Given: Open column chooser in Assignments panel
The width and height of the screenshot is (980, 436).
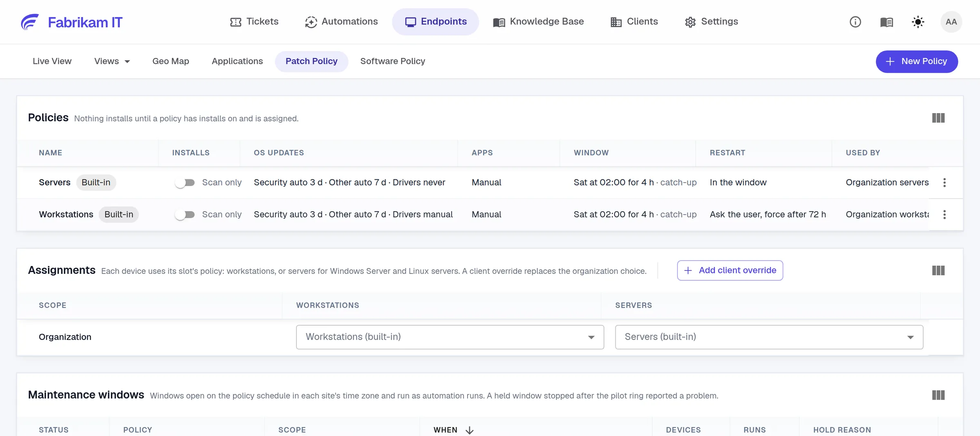Looking at the screenshot, I should click(938, 271).
